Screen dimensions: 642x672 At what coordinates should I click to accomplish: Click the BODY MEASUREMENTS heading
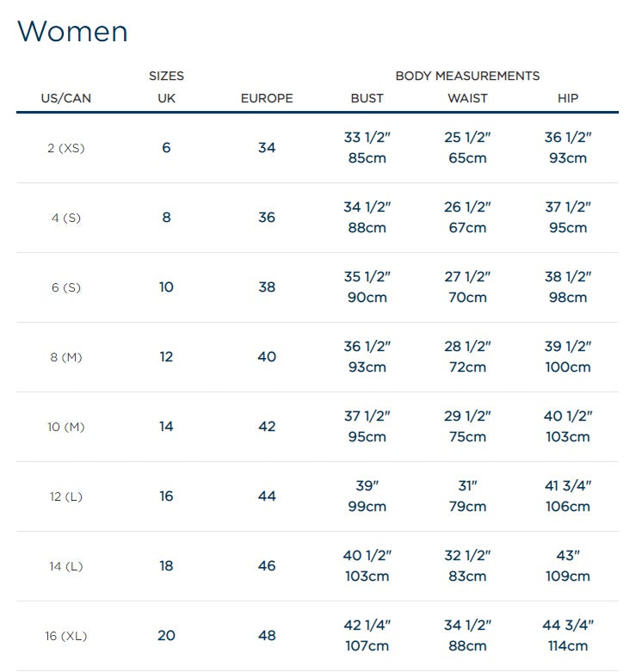467,76
